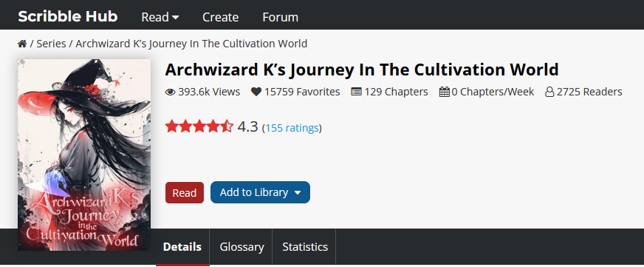
Task: Click the eye icon beside 393.6k Views
Action: [170, 92]
